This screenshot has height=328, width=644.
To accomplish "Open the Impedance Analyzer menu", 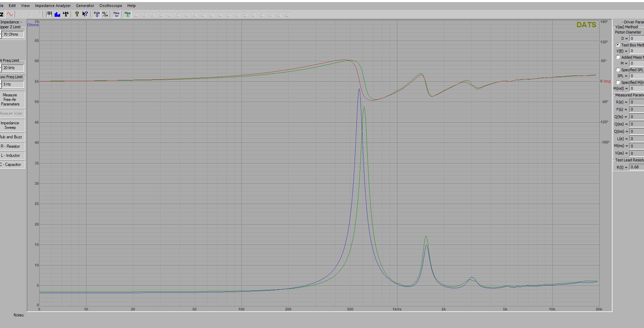I will point(53,6).
